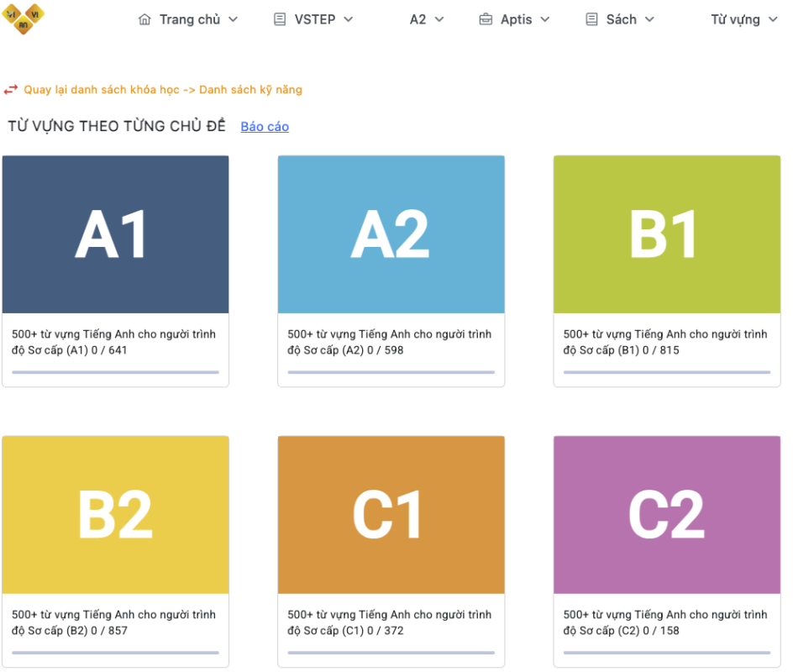Click the C2 card progress bar

[x=667, y=653]
